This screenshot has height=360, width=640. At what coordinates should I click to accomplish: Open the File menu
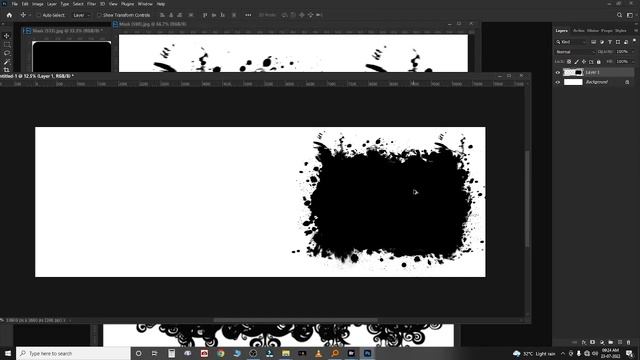[14, 4]
